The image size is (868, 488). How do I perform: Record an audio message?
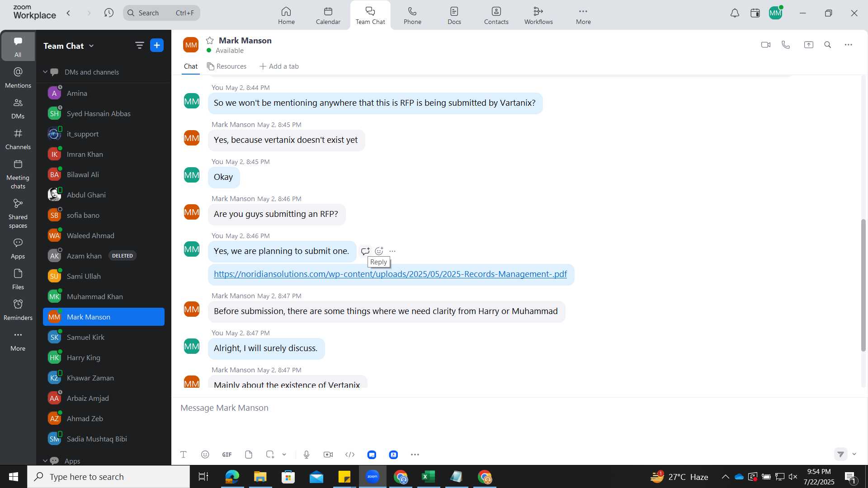[307, 455]
